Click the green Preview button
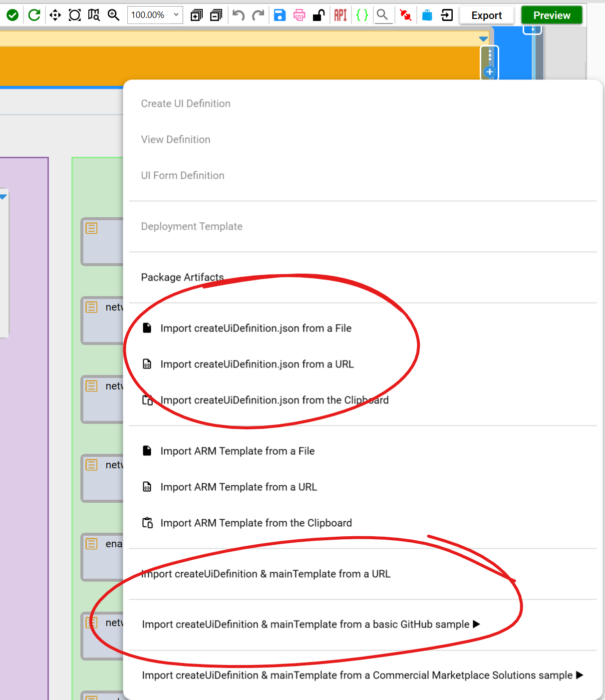The image size is (605, 700). coord(552,15)
